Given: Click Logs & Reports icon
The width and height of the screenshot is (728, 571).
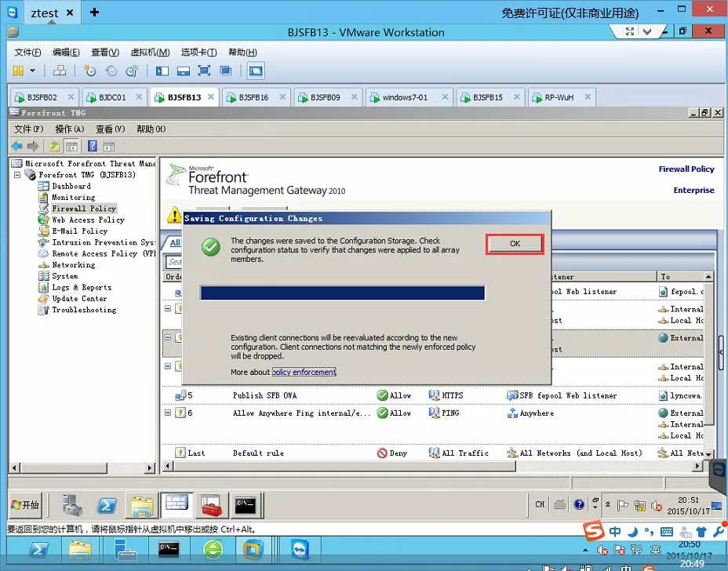Looking at the screenshot, I should 43,287.
